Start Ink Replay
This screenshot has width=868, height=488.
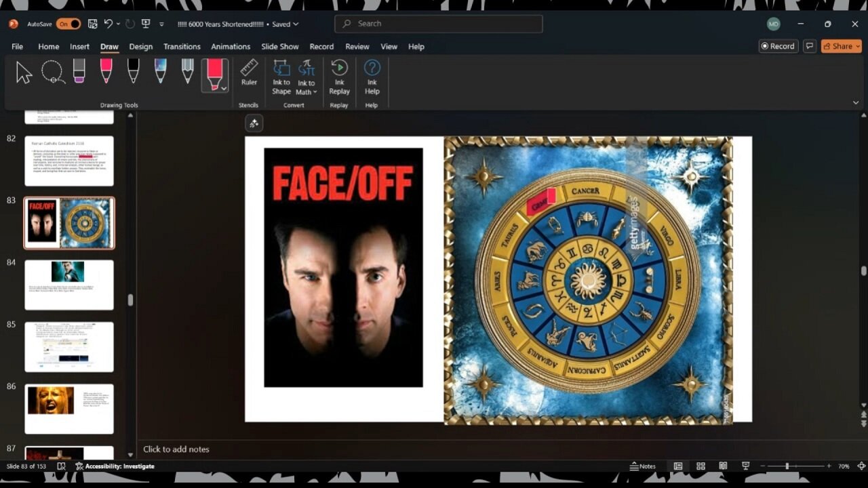pos(339,77)
